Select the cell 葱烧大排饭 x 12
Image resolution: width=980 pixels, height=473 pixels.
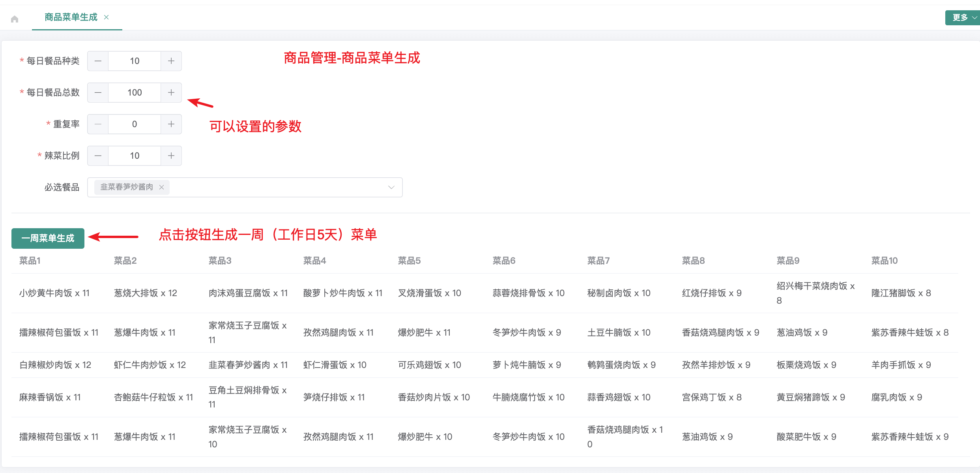pyautogui.click(x=146, y=293)
